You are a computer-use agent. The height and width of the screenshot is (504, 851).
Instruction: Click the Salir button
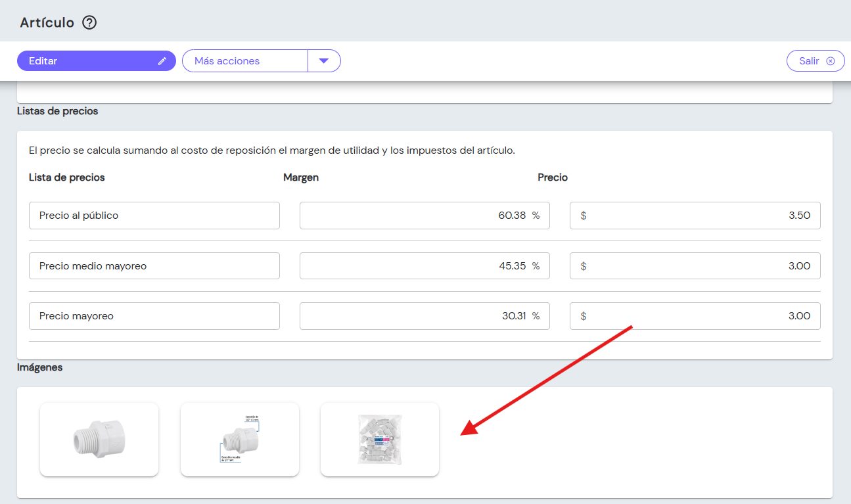pyautogui.click(x=816, y=61)
